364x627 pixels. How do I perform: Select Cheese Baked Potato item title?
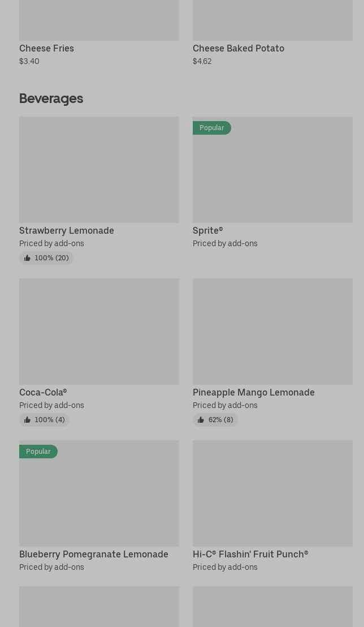click(239, 49)
